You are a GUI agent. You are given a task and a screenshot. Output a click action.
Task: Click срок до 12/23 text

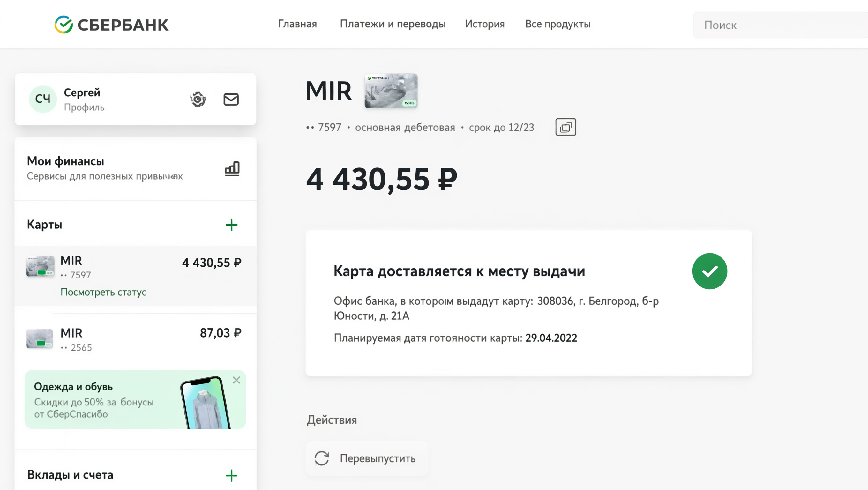501,127
